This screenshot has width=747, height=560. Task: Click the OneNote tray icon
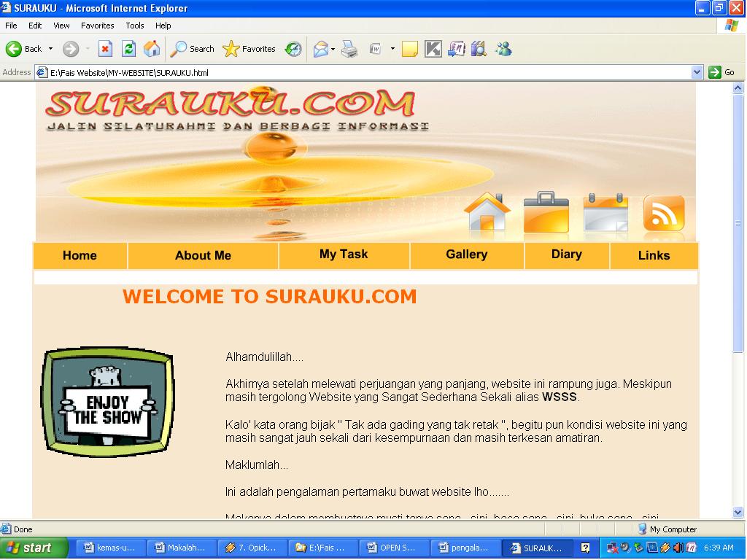pos(692,548)
